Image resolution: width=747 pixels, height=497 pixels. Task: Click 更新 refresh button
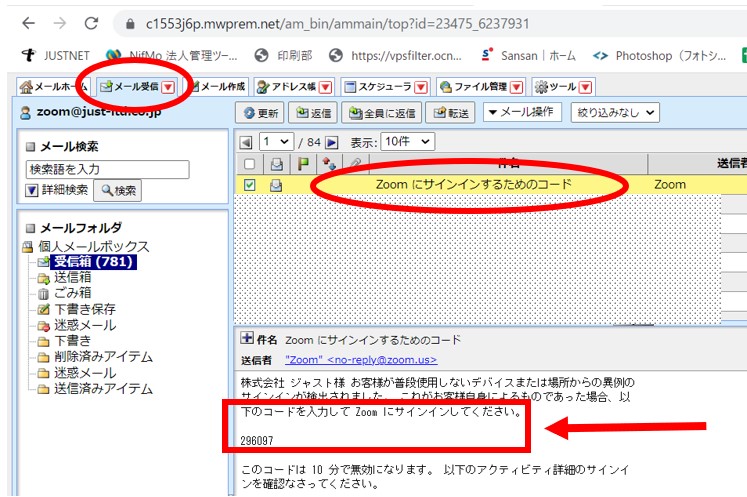pyautogui.click(x=260, y=113)
